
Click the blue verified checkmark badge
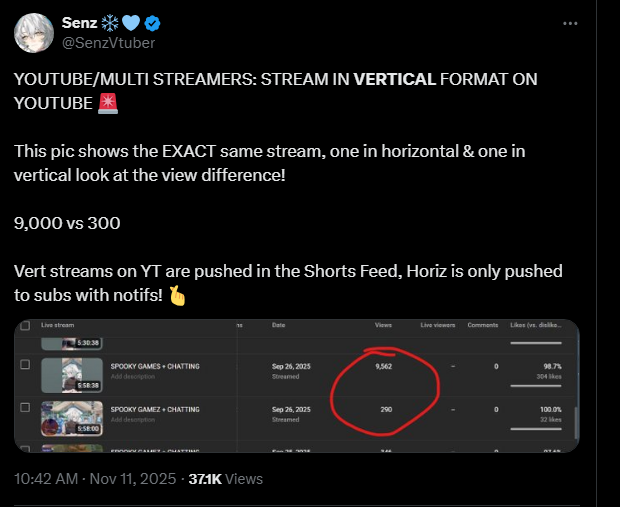[x=152, y=23]
